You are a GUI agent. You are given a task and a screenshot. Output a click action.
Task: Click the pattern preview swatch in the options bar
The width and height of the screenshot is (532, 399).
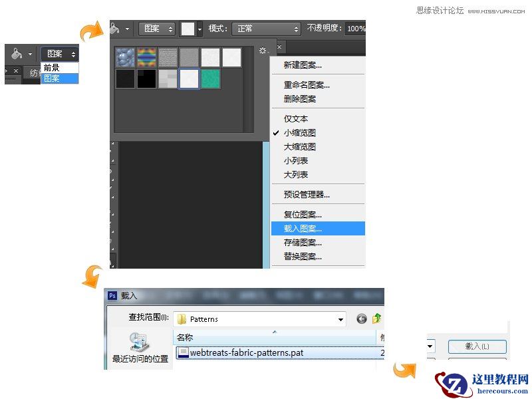coord(188,28)
